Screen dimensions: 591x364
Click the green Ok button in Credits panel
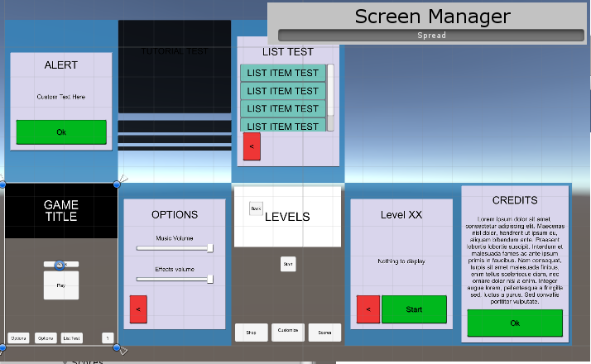(514, 323)
